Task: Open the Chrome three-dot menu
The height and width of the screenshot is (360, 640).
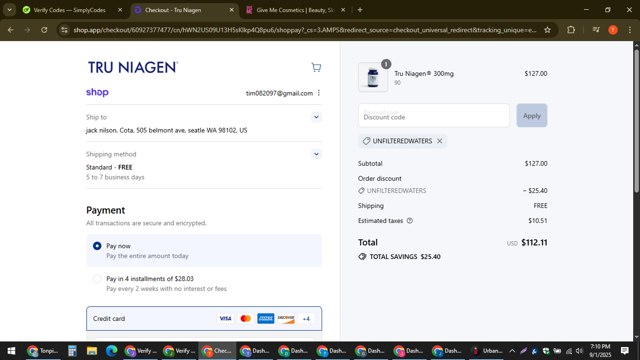Action: 630,30
